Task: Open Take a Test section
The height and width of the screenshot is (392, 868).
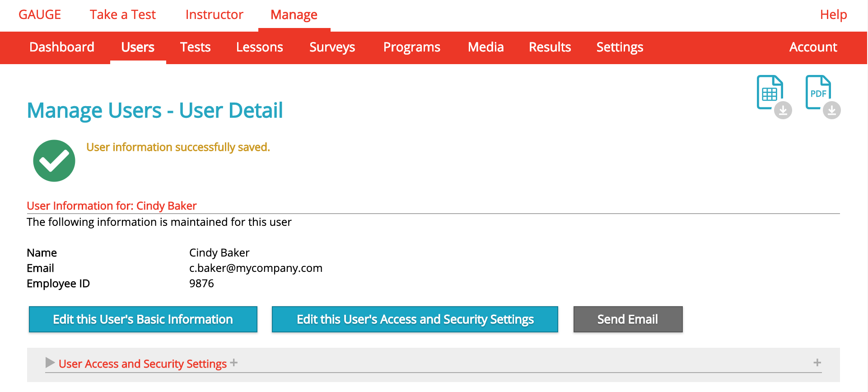Action: point(122,15)
